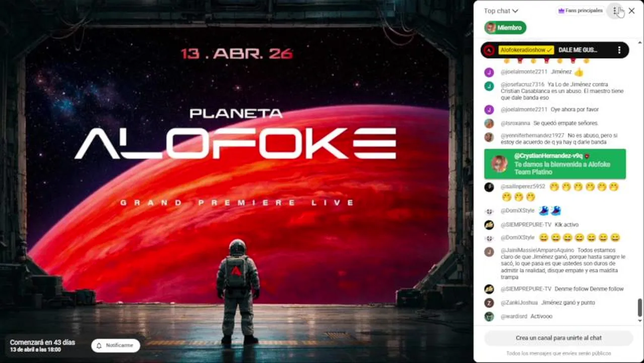Click the @JainiMassielAmparoAquino avatar
The height and width of the screenshot is (363, 644).
coord(489,252)
